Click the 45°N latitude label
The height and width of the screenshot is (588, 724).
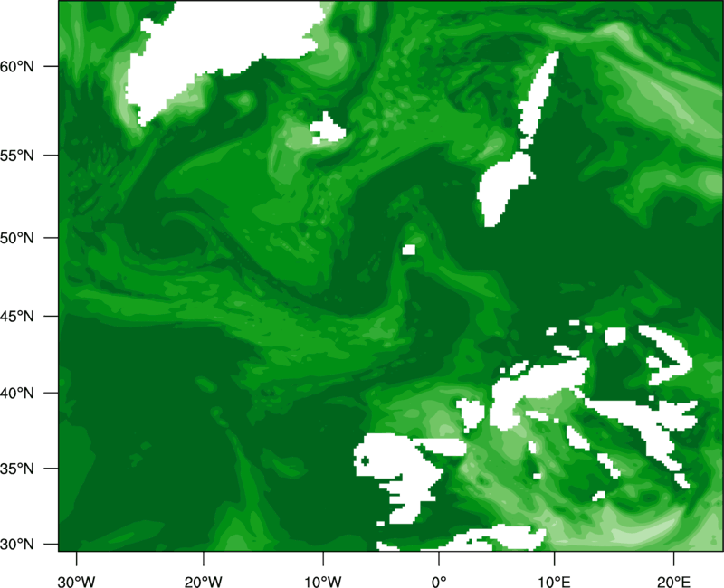pos(17,316)
